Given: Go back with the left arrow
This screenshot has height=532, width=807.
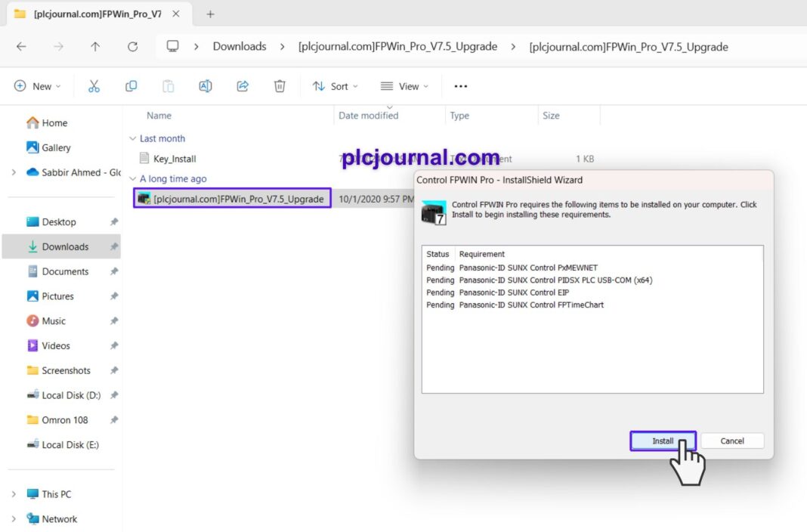Looking at the screenshot, I should [21, 46].
